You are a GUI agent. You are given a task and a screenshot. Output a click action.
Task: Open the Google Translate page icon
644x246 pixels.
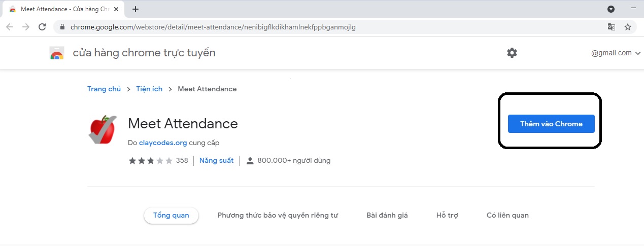pos(612,27)
